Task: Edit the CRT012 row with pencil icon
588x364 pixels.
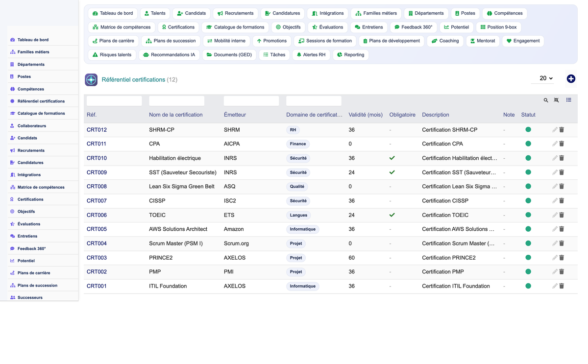Action: (x=555, y=130)
